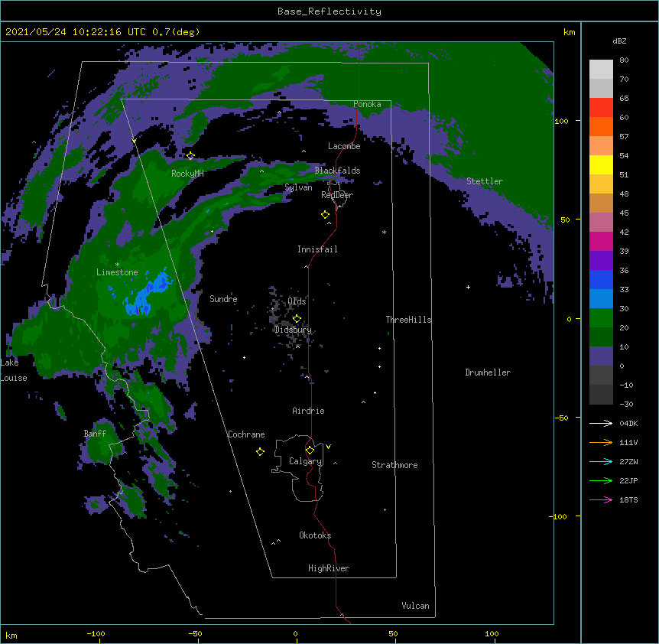Click the 04DK legend text
The image size is (659, 644).
pos(628,423)
